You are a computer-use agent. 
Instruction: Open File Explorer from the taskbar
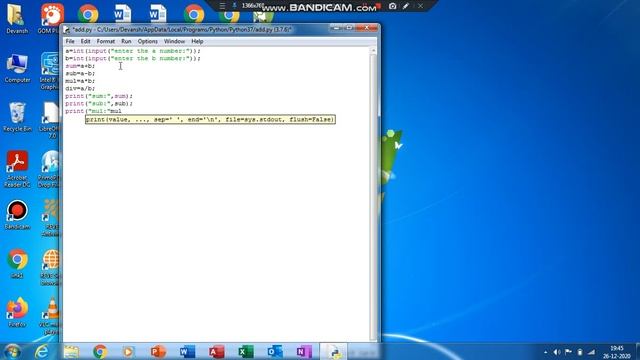click(71, 351)
